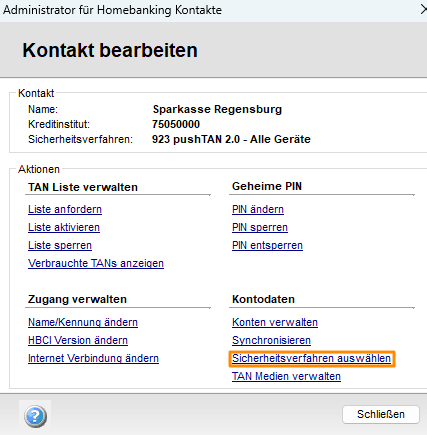
Task: Click PIN sperren link
Action: tap(260, 227)
